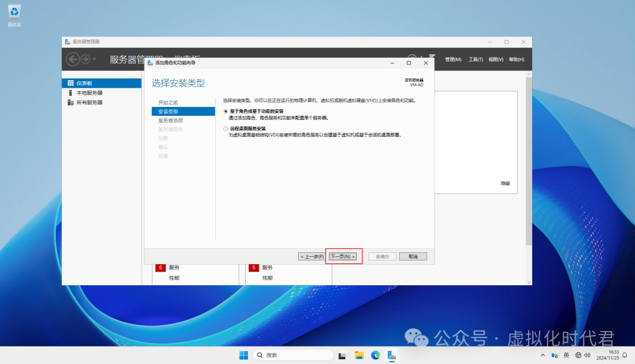
Task: Open the Windows Start menu
Action: tap(243, 355)
